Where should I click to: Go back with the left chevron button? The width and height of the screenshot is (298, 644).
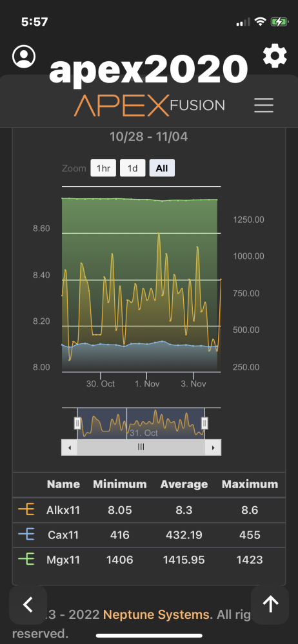click(x=28, y=605)
